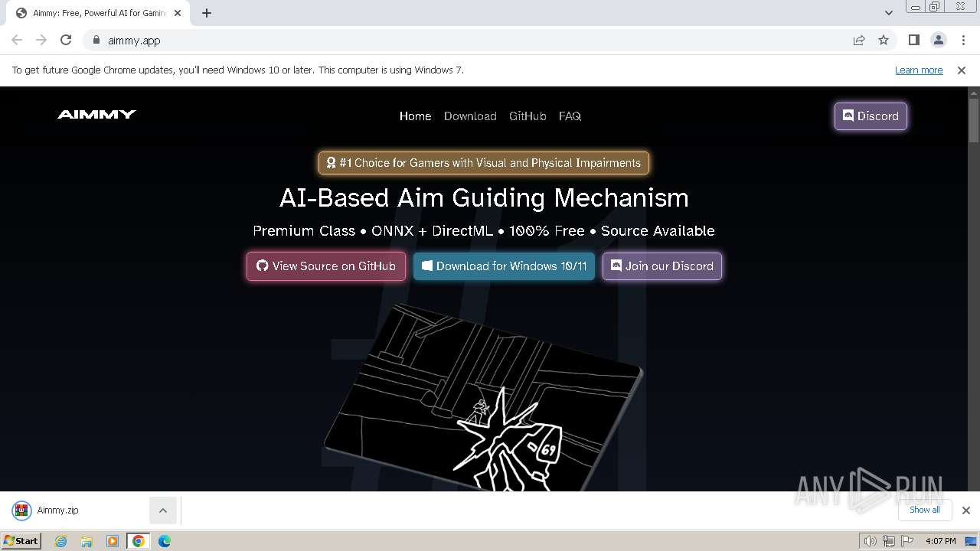
Task: Bookmark this tab with the star icon
Action: click(884, 41)
